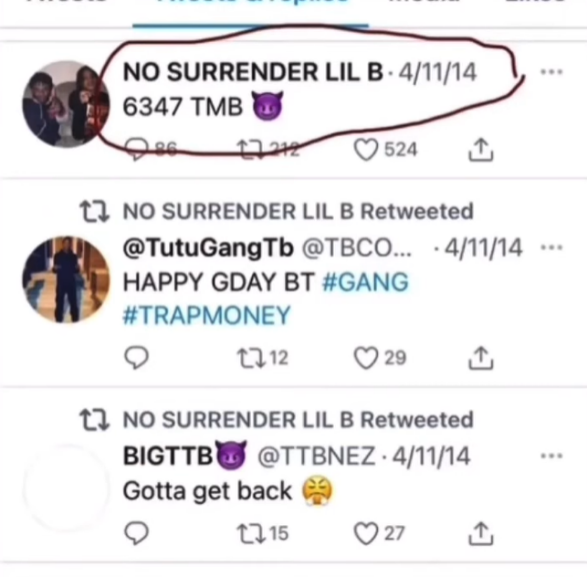
Task: Open TutuGangTb avatar photo
Action: [x=66, y=279]
